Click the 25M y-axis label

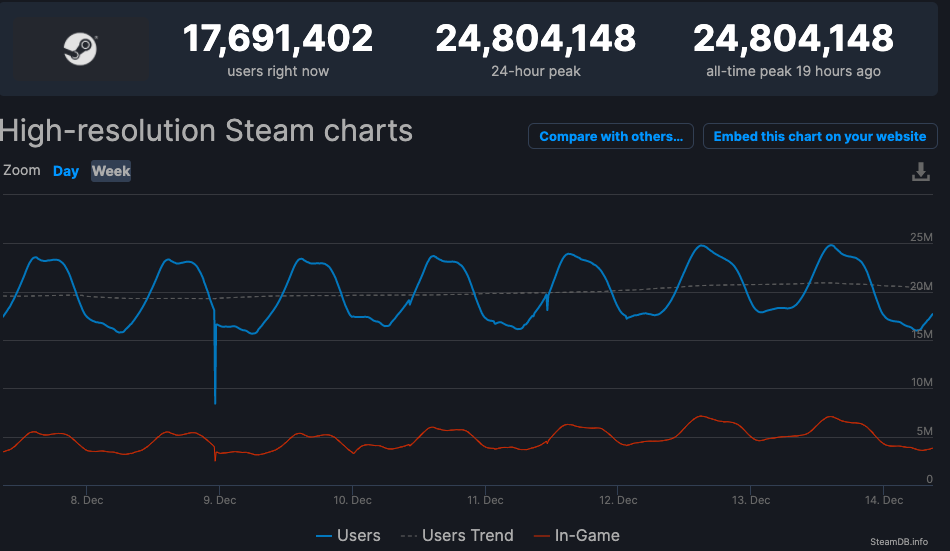[x=920, y=238]
